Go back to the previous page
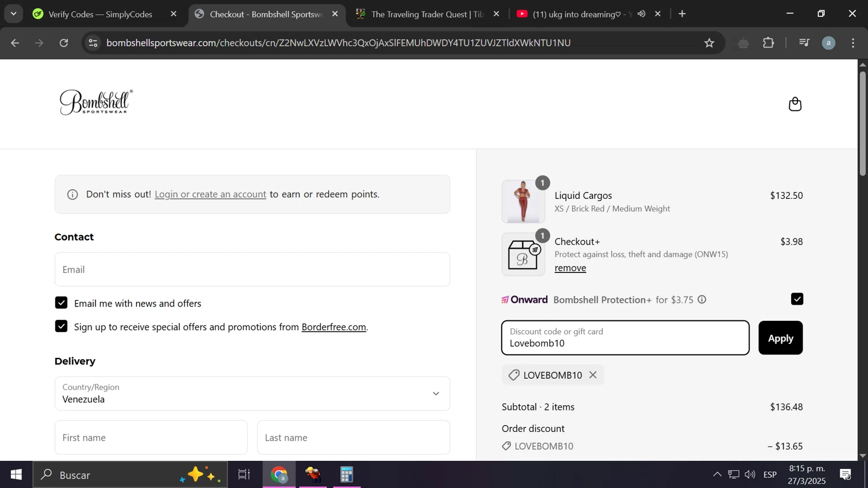Viewport: 868px width, 488px height. (x=15, y=43)
